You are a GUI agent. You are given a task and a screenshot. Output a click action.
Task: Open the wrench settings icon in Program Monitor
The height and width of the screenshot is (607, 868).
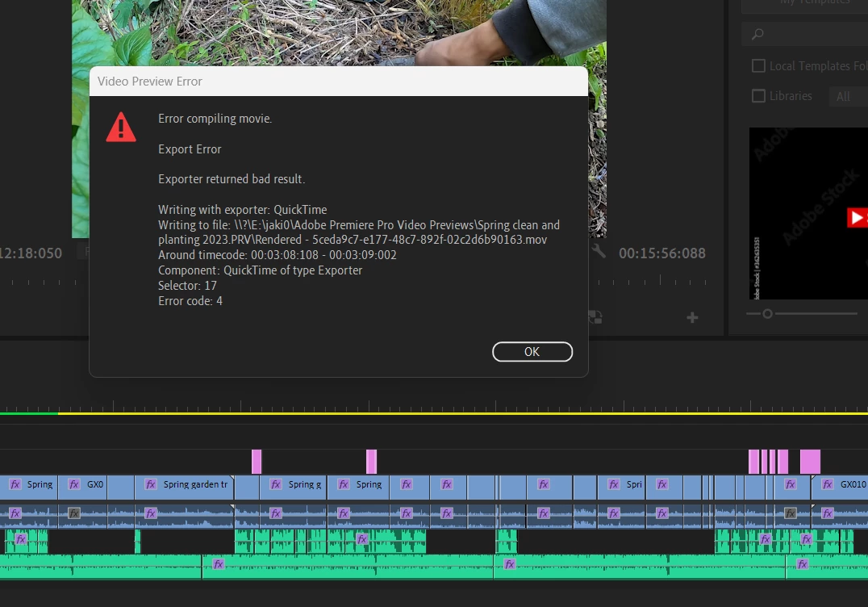click(x=599, y=251)
